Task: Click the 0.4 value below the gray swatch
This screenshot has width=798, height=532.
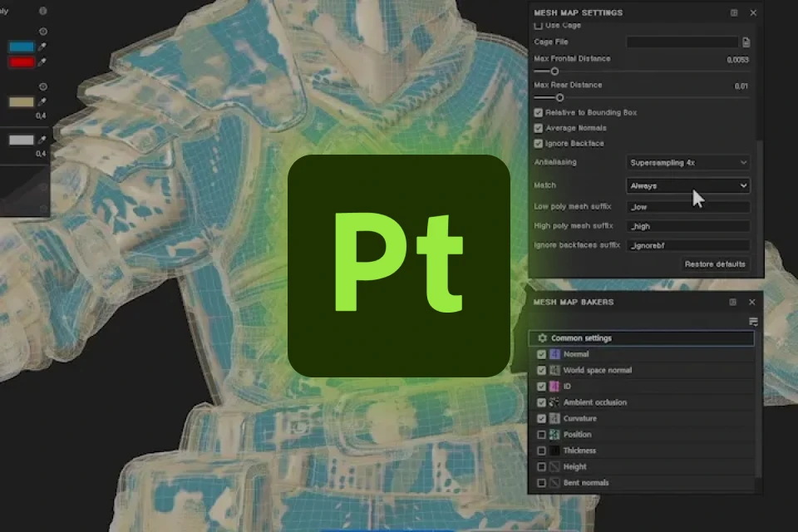Action: coord(41,153)
